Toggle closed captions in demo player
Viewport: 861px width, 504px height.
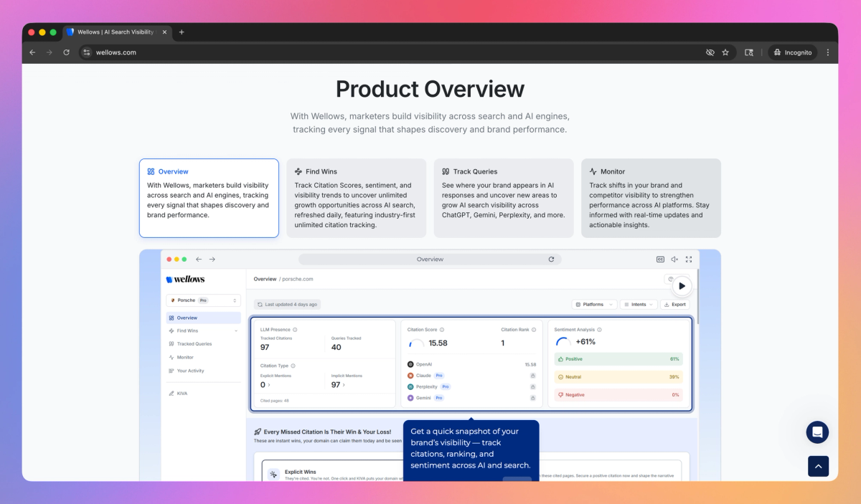coord(660,260)
